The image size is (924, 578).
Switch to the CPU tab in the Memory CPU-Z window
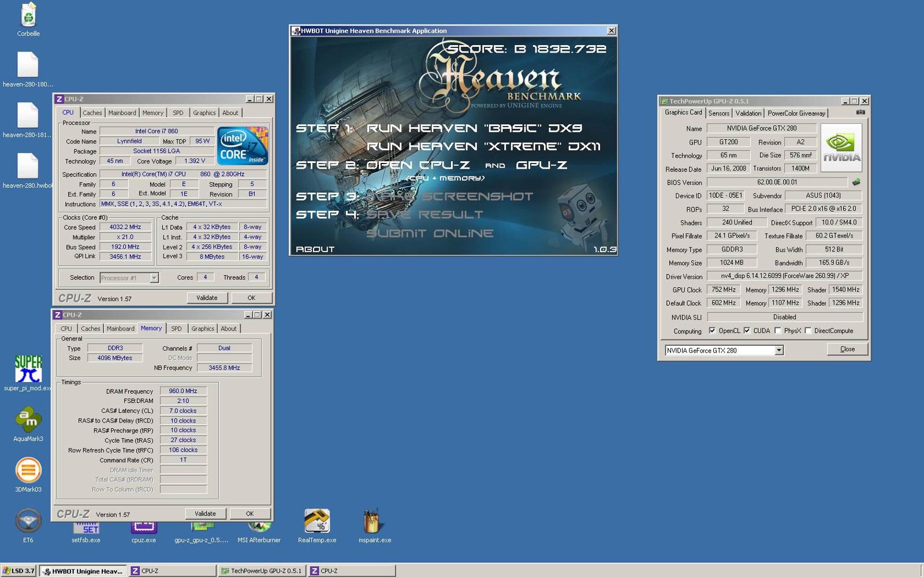pyautogui.click(x=66, y=328)
